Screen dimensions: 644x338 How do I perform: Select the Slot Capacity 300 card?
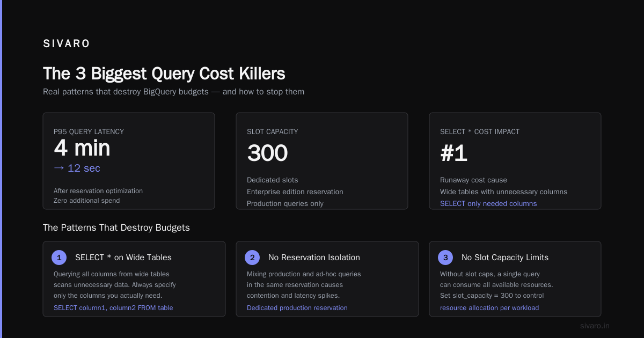click(x=322, y=161)
